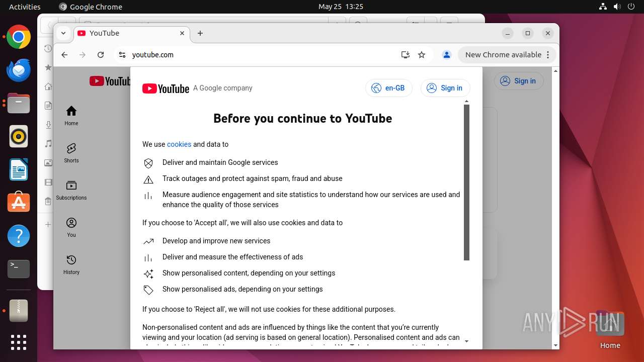
Task: Open Google Chrome from the dock
Action: (19, 37)
